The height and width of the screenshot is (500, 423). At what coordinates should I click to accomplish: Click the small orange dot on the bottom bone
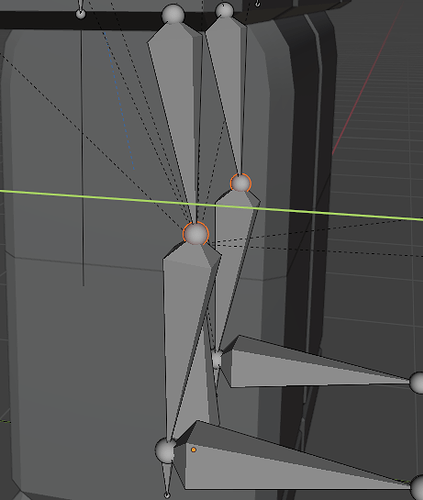click(x=194, y=450)
